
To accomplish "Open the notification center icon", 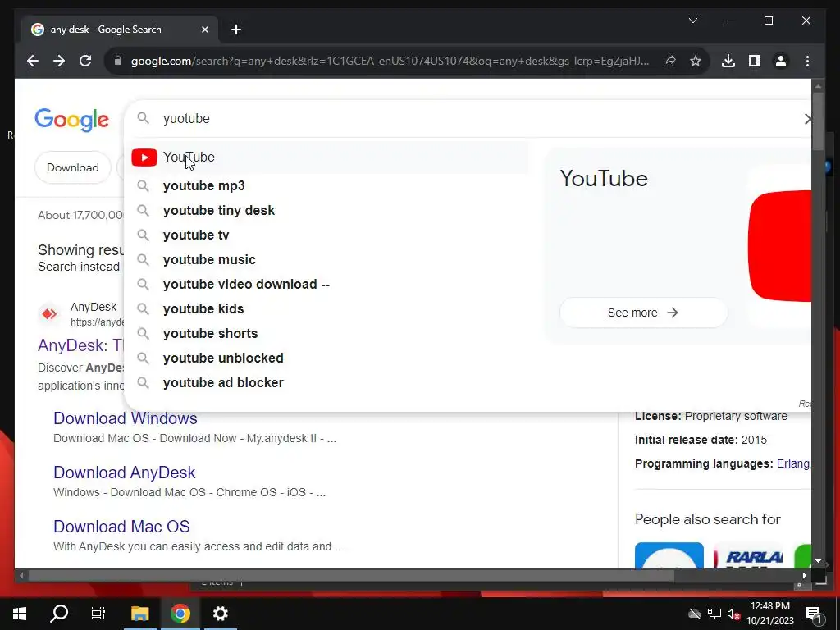I will 813,614.
